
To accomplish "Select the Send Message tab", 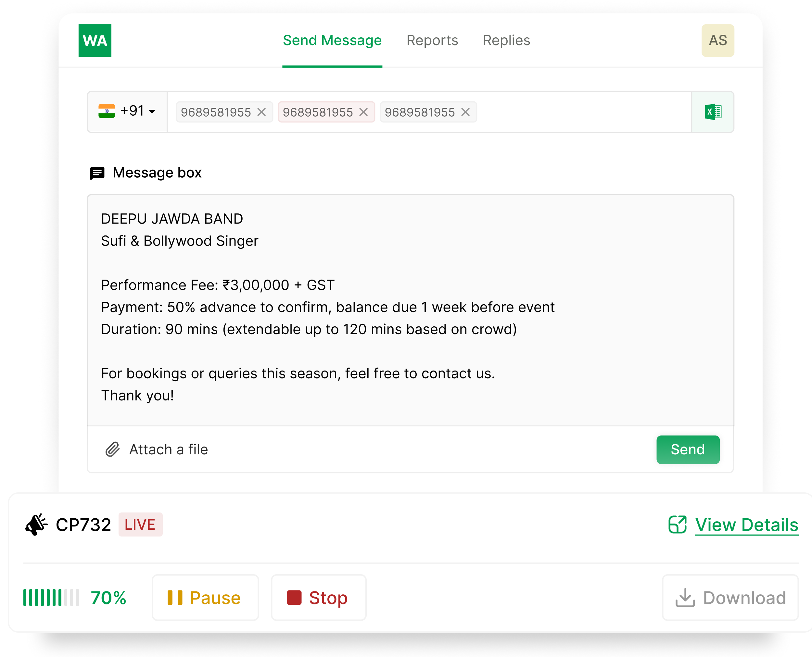I will click(x=332, y=41).
